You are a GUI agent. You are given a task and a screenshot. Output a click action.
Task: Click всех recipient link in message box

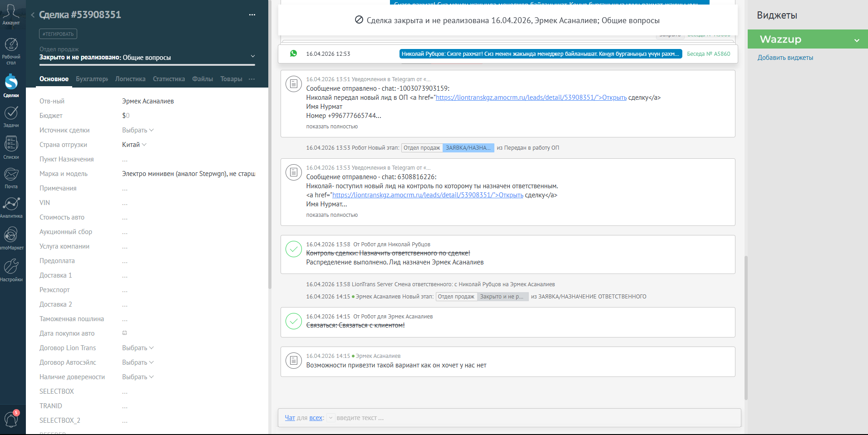tap(316, 418)
